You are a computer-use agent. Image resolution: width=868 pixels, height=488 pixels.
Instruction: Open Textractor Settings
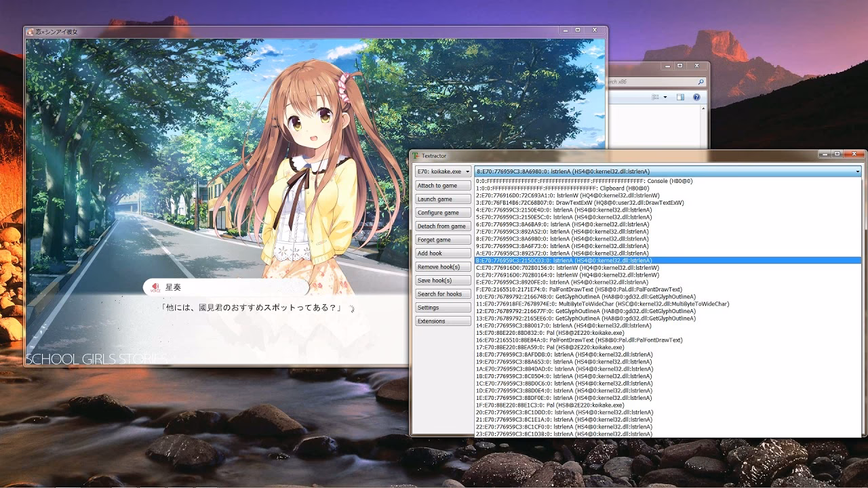coord(443,308)
